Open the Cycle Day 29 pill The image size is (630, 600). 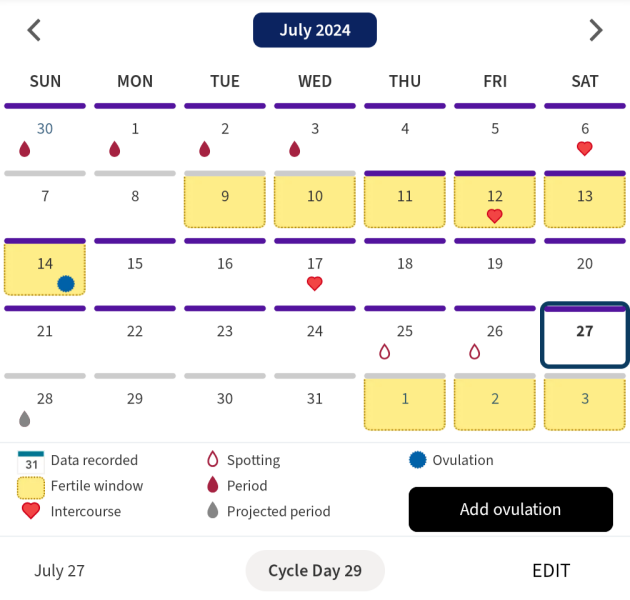click(x=315, y=571)
